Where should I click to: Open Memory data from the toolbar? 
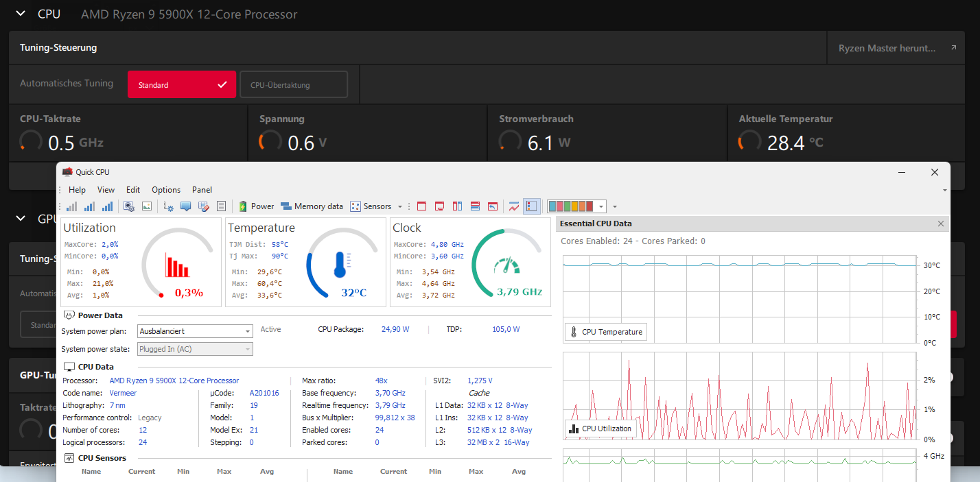point(312,206)
